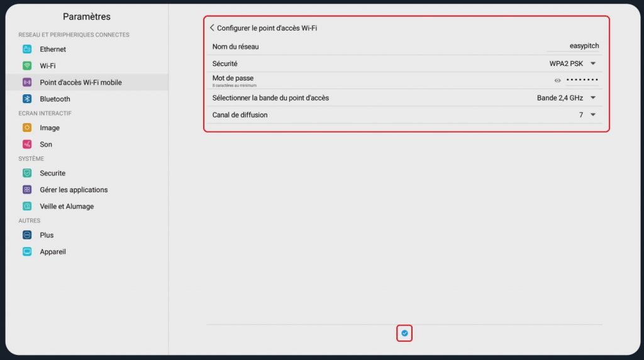Viewport: 644px width, 360px height.
Task: Open the Bande 2,4 GHz dropdown
Action: 567,98
